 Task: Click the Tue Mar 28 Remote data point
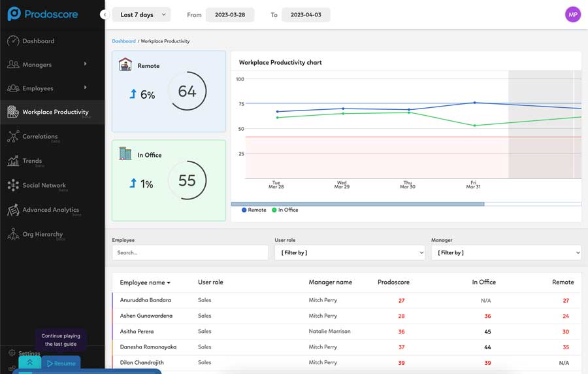(278, 111)
